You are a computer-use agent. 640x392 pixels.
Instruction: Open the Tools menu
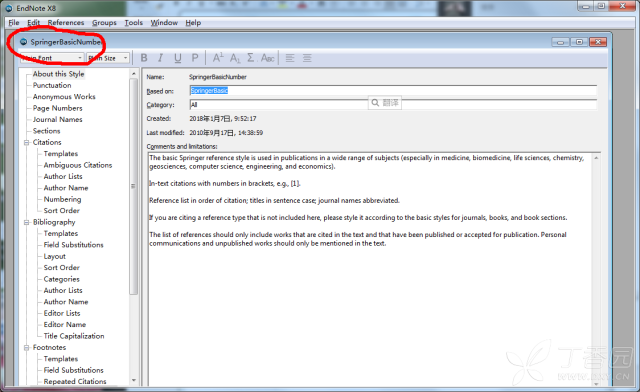click(x=133, y=22)
